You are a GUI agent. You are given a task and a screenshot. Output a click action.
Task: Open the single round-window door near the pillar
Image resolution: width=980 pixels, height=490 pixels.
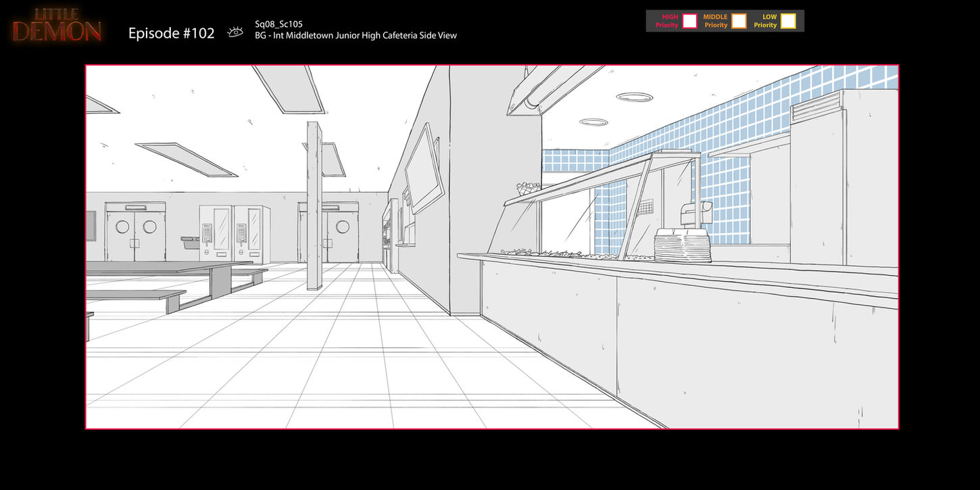(x=341, y=233)
